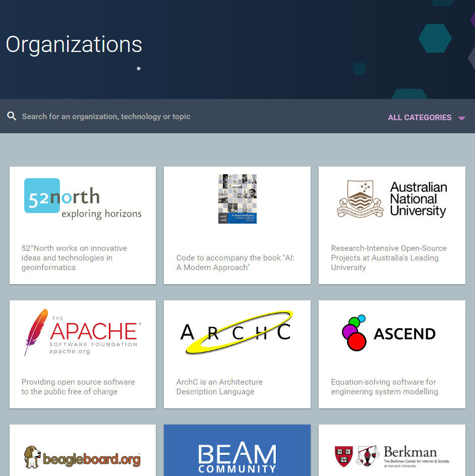
Task: Select "Providing open source software" description
Action: coord(78,387)
